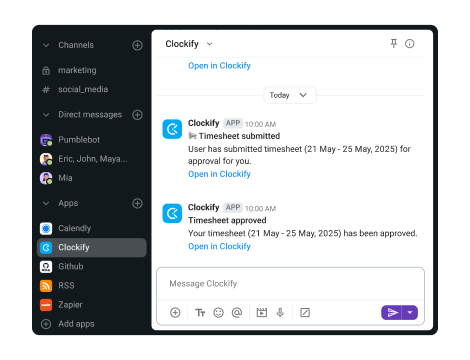Click the hash icon beside social_media
The image size is (470, 360).
coord(46,90)
